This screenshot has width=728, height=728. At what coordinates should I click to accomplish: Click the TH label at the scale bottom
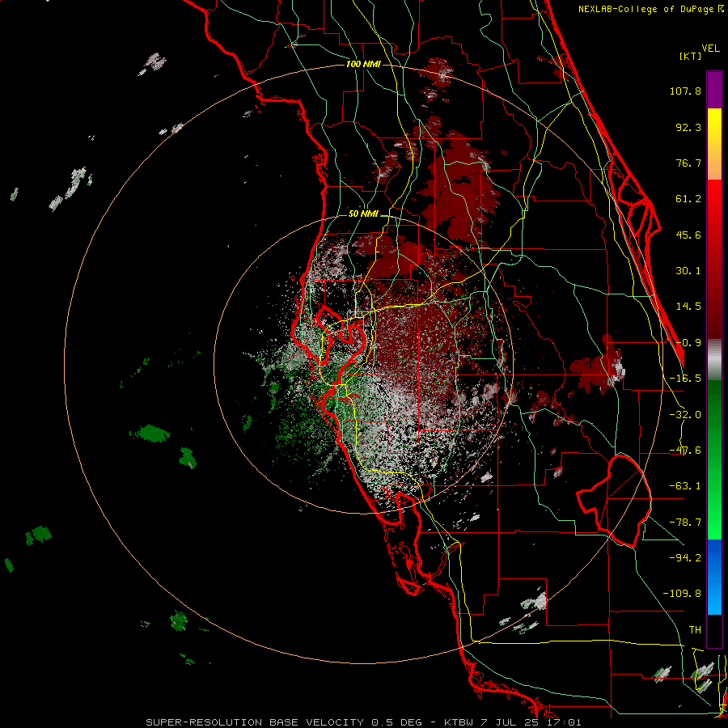pos(695,630)
